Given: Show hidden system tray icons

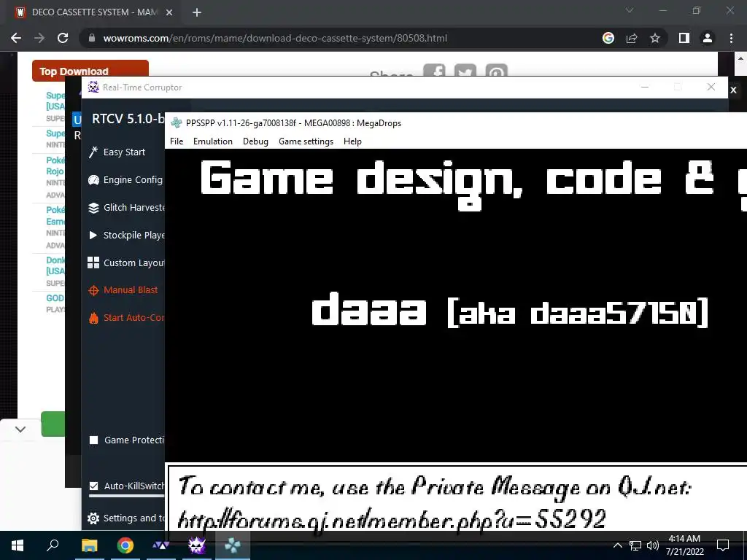Looking at the screenshot, I should click(x=617, y=545).
